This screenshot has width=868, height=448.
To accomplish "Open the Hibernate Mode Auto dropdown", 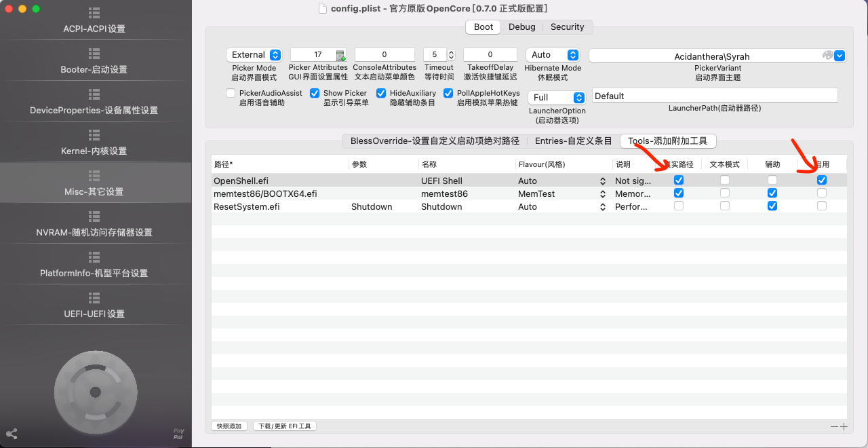I will pos(553,55).
